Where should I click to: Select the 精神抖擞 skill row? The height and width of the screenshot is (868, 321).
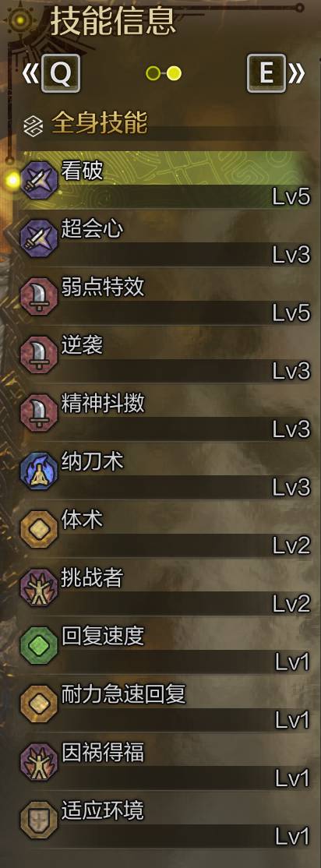coord(166,412)
